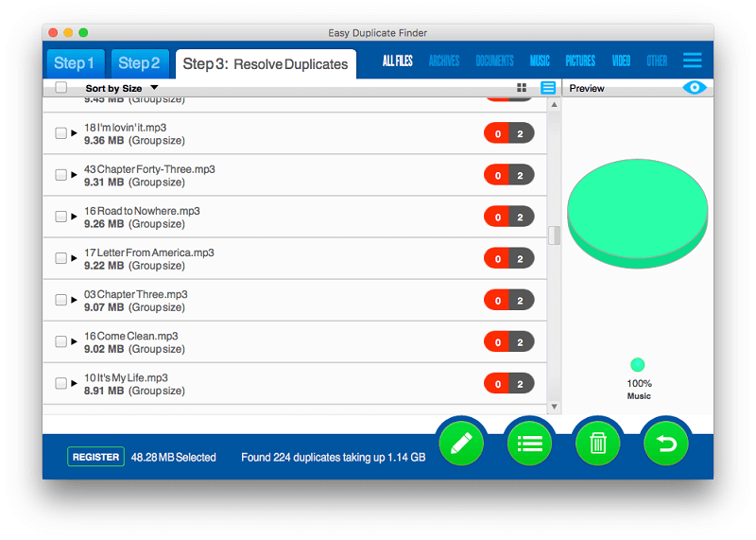The height and width of the screenshot is (540, 756).
Task: Click the scroll-down arrow in the file list
Action: pos(555,407)
